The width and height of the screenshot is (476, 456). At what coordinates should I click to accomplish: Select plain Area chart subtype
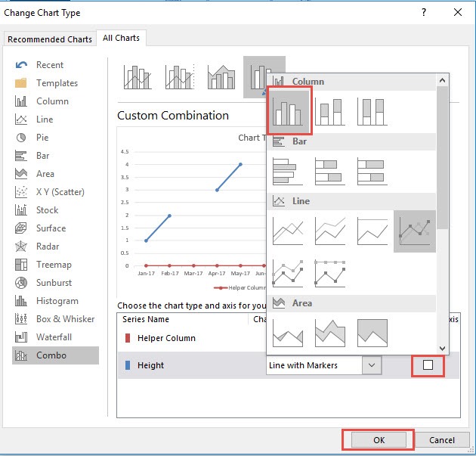click(287, 333)
